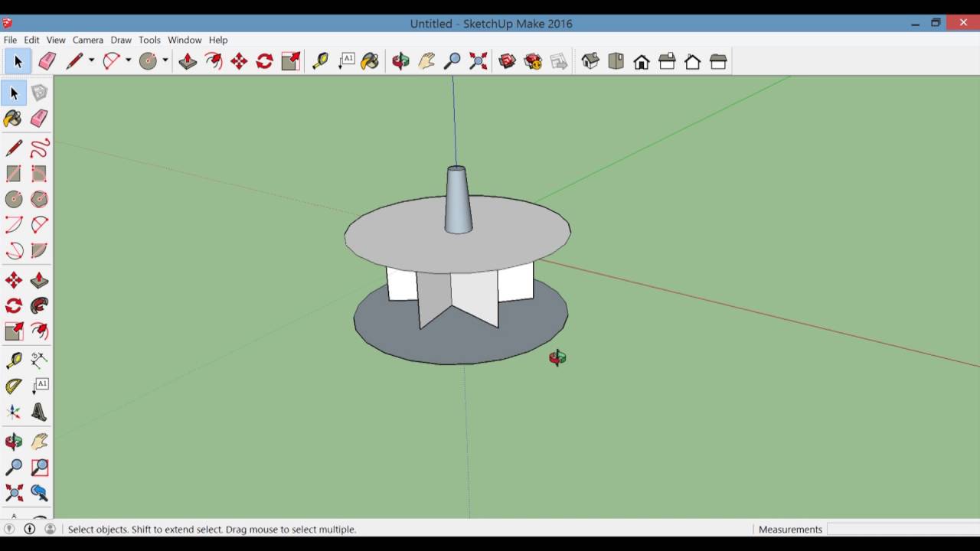
Task: Switch to Front view house icon
Action: (x=642, y=61)
